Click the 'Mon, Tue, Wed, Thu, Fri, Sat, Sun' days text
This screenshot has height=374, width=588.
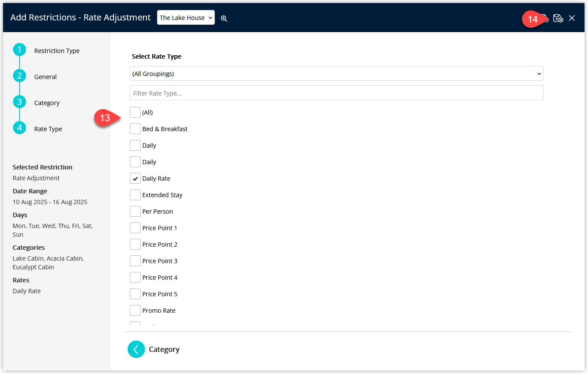53,230
